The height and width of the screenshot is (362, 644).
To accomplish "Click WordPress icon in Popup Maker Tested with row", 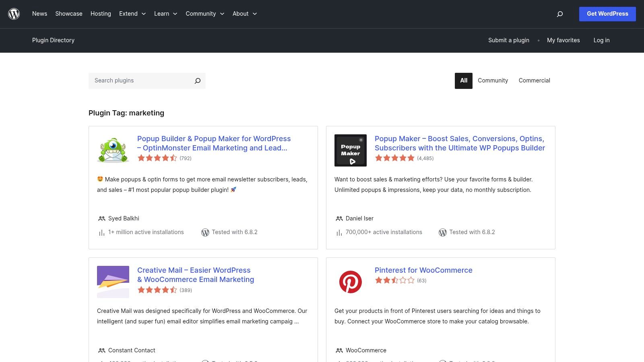I will (x=443, y=232).
